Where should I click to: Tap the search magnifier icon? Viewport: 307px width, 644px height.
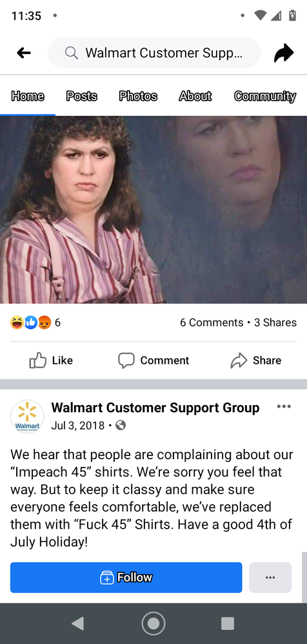72,53
